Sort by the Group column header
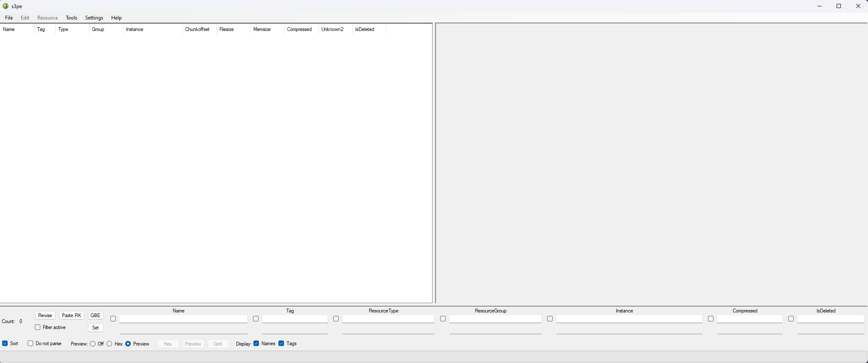Viewport: 868px width, 363px height. [x=106, y=29]
